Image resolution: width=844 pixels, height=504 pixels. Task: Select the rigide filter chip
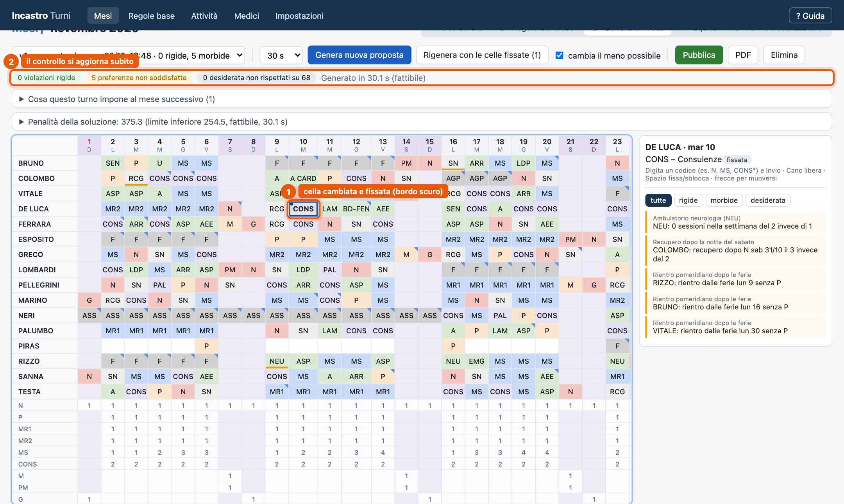[688, 200]
